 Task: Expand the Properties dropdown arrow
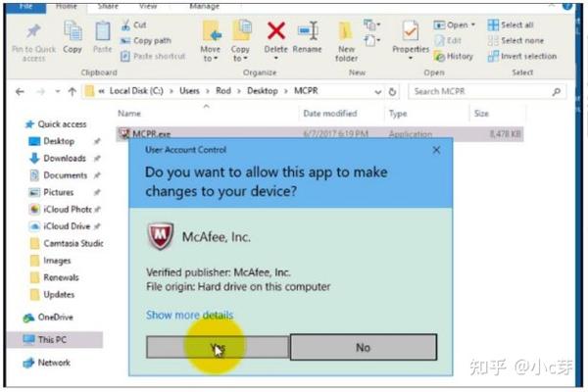coord(411,58)
